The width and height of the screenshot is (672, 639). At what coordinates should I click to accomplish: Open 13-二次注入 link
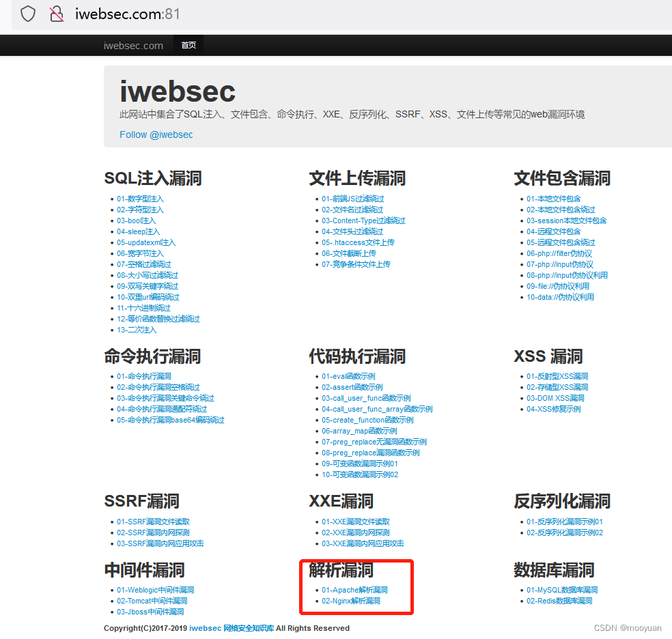pyautogui.click(x=137, y=330)
